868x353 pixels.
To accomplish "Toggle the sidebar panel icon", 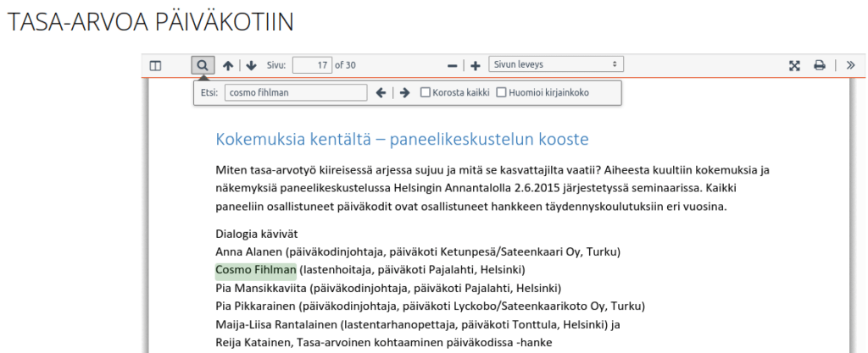I will tap(155, 65).
